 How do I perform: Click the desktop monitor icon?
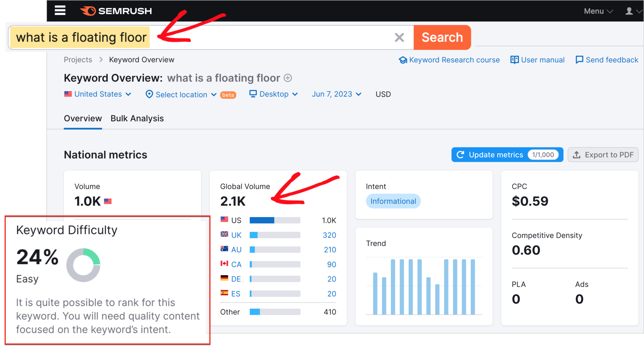[253, 94]
